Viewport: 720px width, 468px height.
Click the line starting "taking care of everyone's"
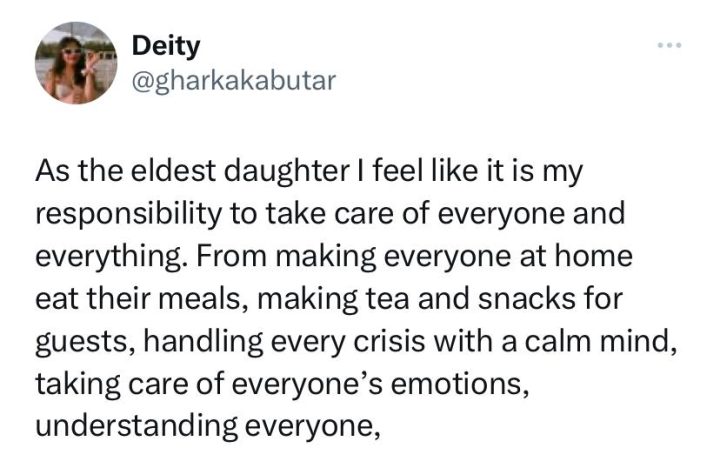pos(282,383)
